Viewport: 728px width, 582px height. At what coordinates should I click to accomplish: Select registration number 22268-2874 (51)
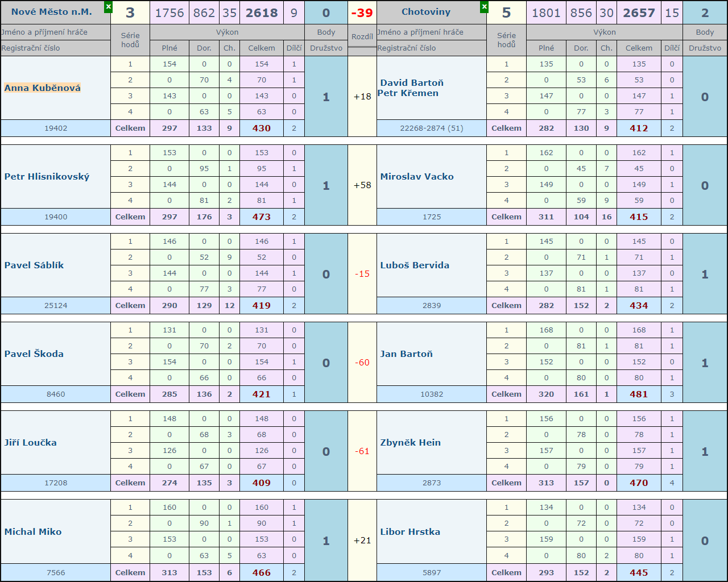click(x=432, y=128)
